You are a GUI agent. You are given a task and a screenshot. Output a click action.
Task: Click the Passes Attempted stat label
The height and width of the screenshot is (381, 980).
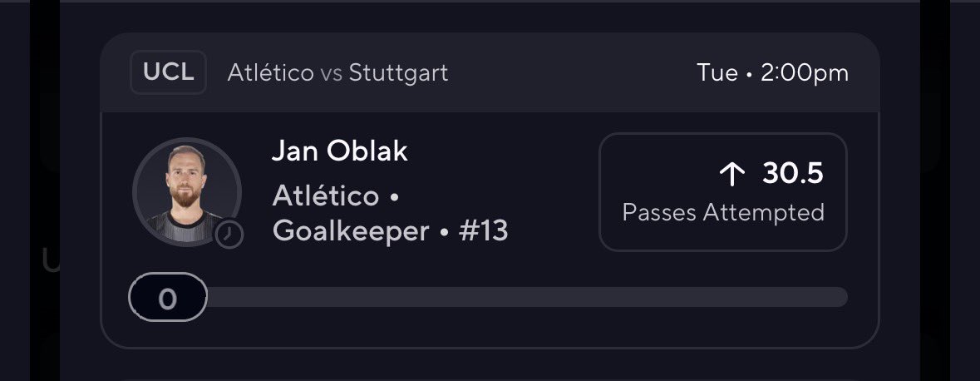tap(723, 213)
